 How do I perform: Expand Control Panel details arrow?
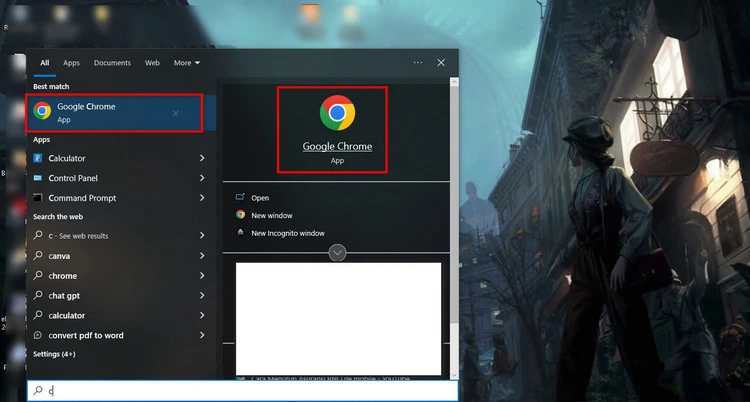[x=202, y=178]
